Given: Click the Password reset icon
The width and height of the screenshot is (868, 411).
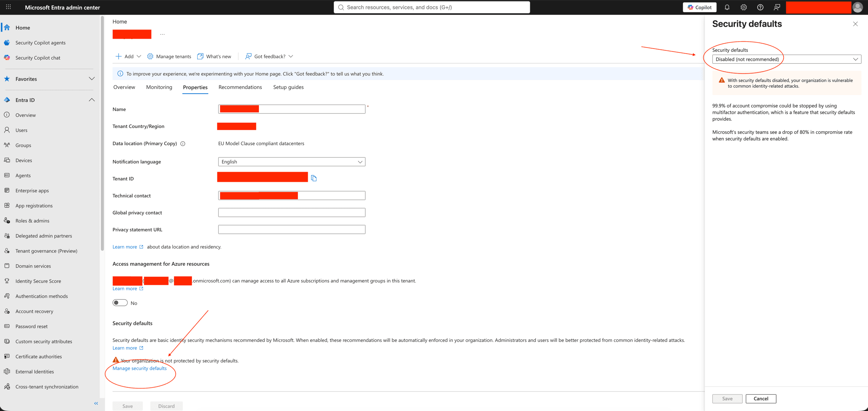Looking at the screenshot, I should (7, 326).
